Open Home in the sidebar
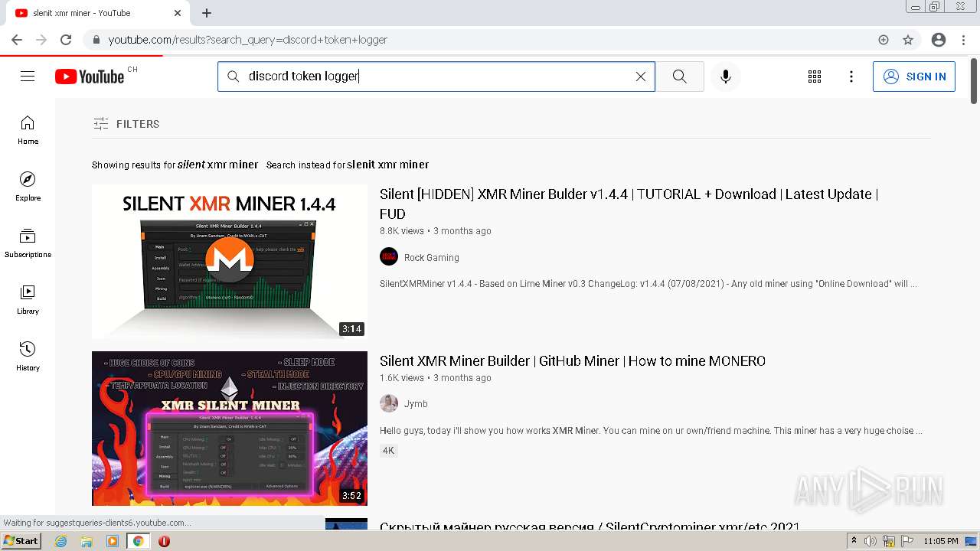The width and height of the screenshot is (980, 551). click(x=28, y=130)
